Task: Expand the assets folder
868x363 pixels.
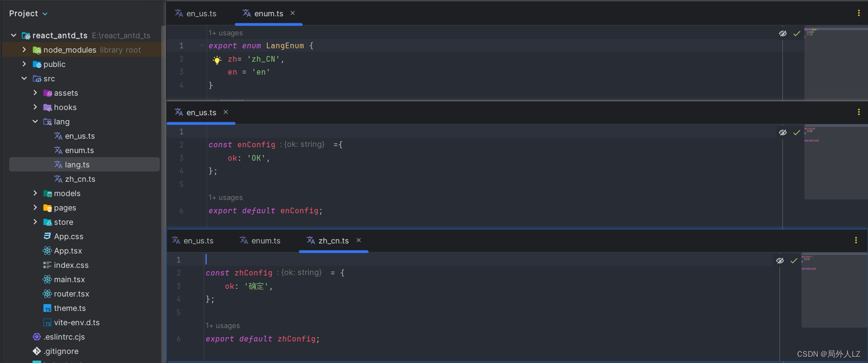Action: click(x=35, y=93)
